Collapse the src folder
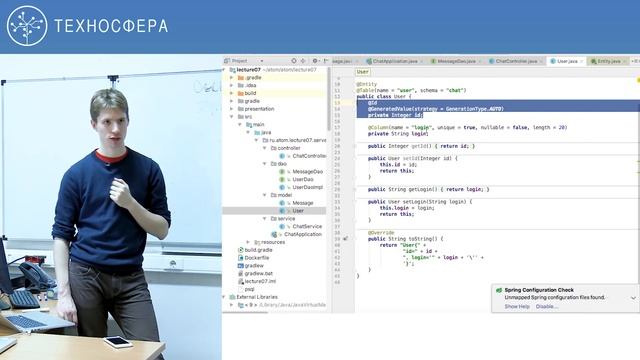The width and height of the screenshot is (640, 360). click(232, 117)
